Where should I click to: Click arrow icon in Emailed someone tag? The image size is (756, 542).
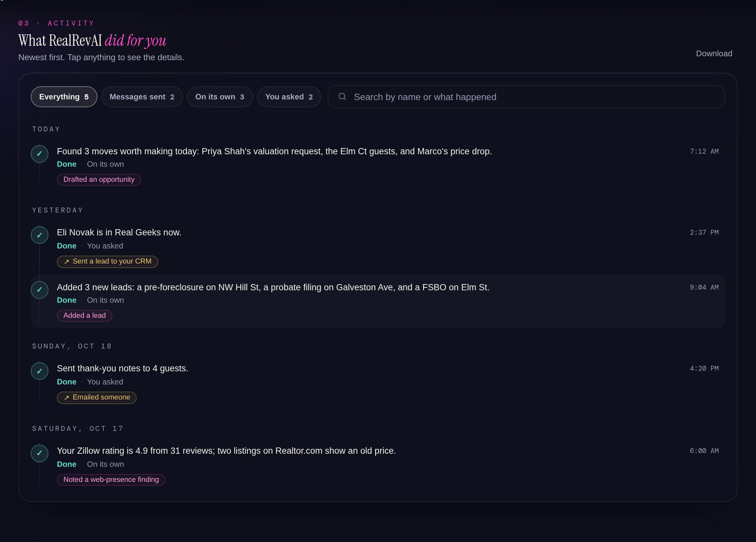click(x=67, y=398)
